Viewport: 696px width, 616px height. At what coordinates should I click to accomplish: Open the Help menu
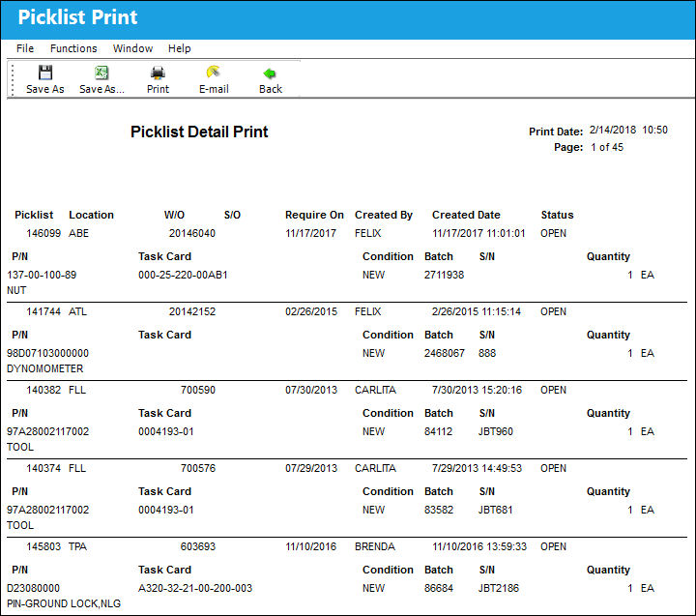180,48
